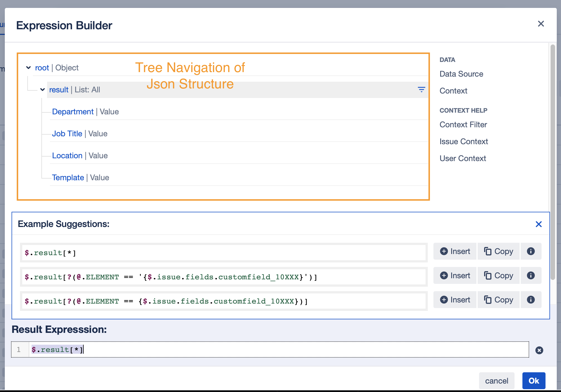Show info about the second expression suggestion

coord(531,276)
